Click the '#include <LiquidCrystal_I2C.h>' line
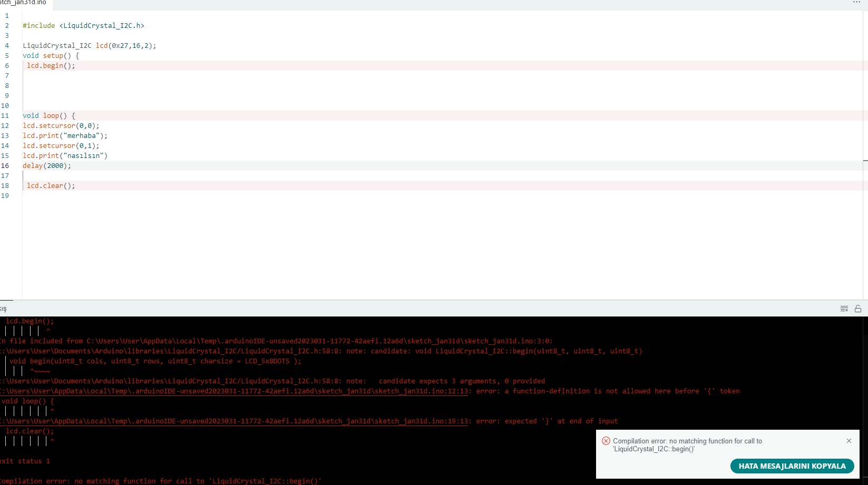 [83, 26]
